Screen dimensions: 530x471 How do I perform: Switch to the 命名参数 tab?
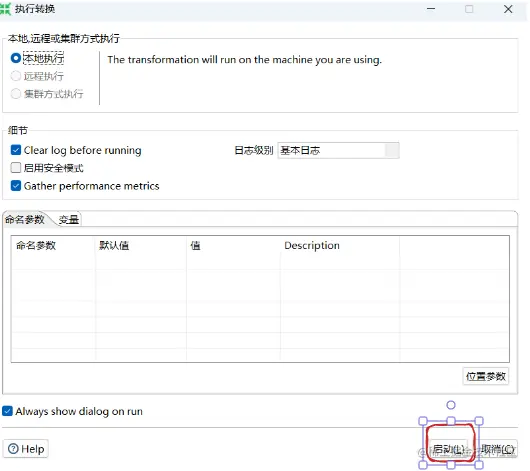click(25, 219)
